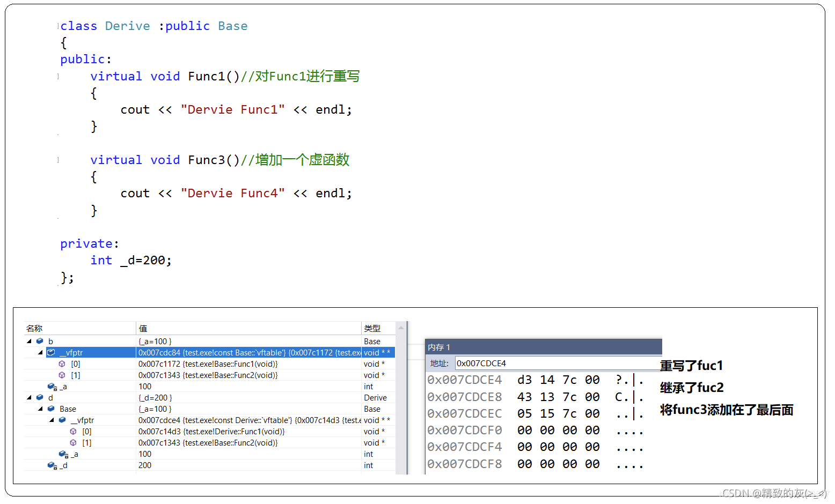Click memory row address 0x007CDCEC
Viewport: 835px width, 504px height.
point(465,413)
